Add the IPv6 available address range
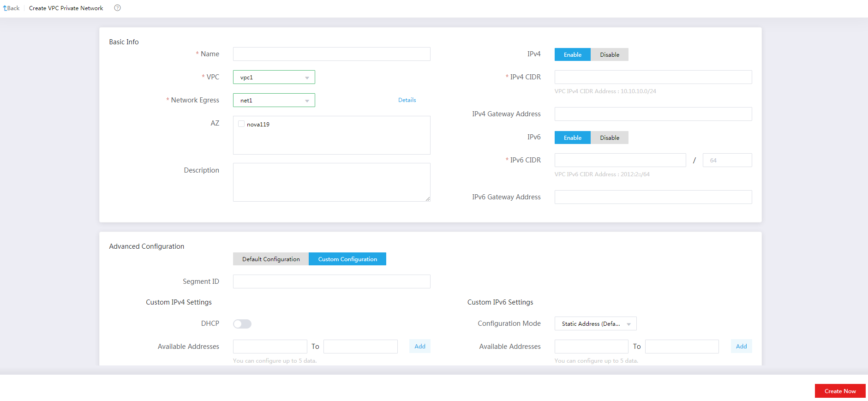 (741, 347)
